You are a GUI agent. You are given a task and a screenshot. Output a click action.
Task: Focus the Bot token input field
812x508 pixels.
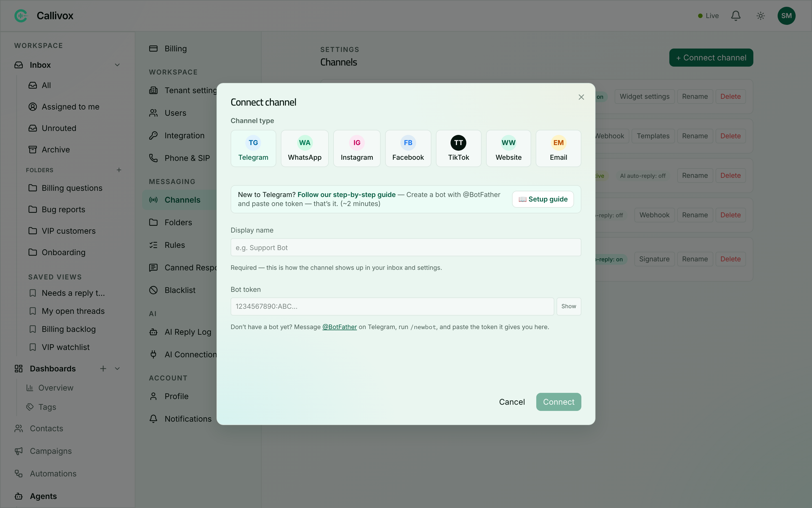pyautogui.click(x=392, y=306)
